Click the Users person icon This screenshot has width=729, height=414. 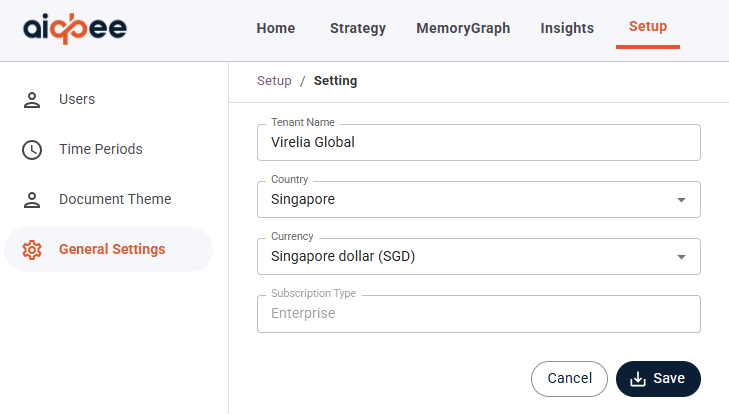click(32, 99)
